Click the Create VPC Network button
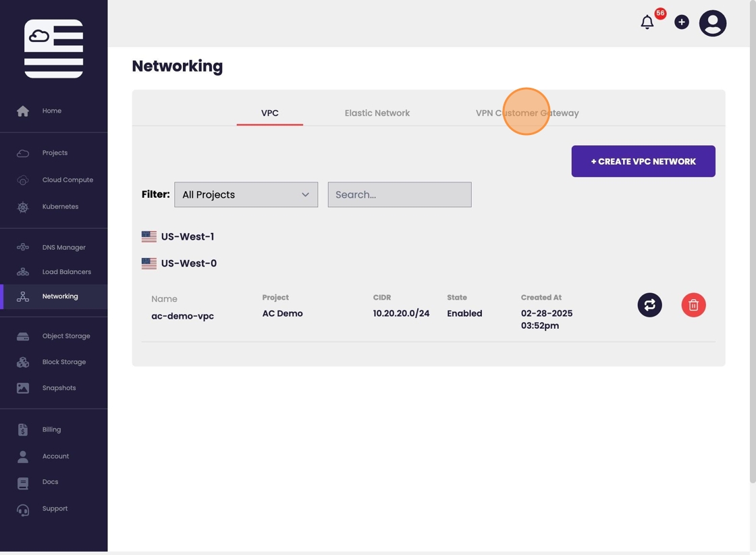 [x=643, y=161]
